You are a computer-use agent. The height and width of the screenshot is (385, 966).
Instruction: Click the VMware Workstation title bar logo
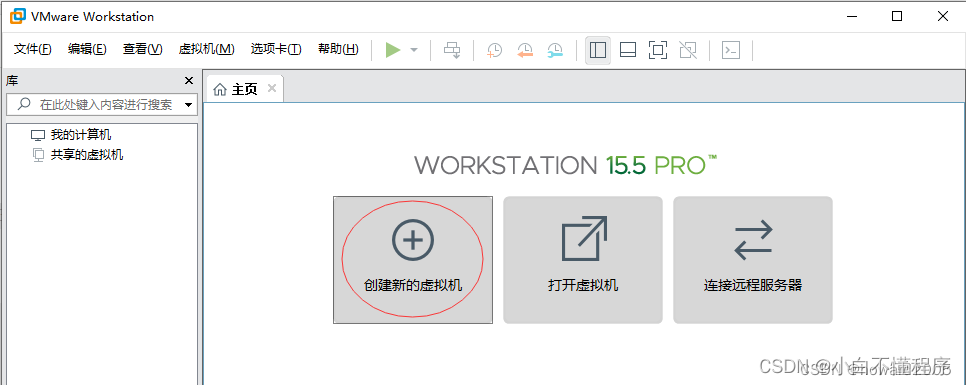(17, 17)
